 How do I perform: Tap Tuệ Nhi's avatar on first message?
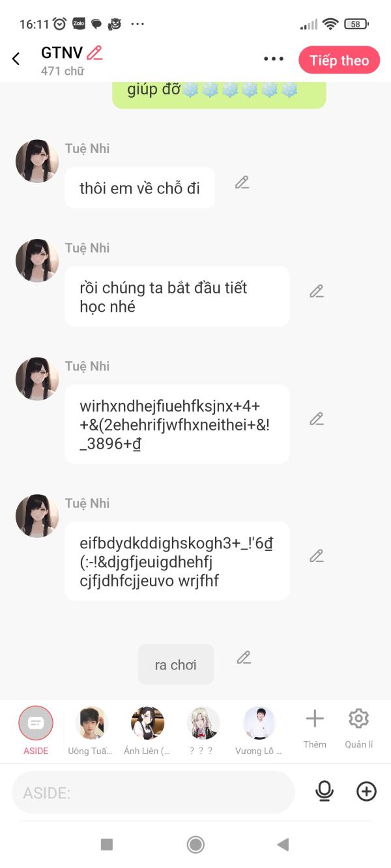coord(37,161)
